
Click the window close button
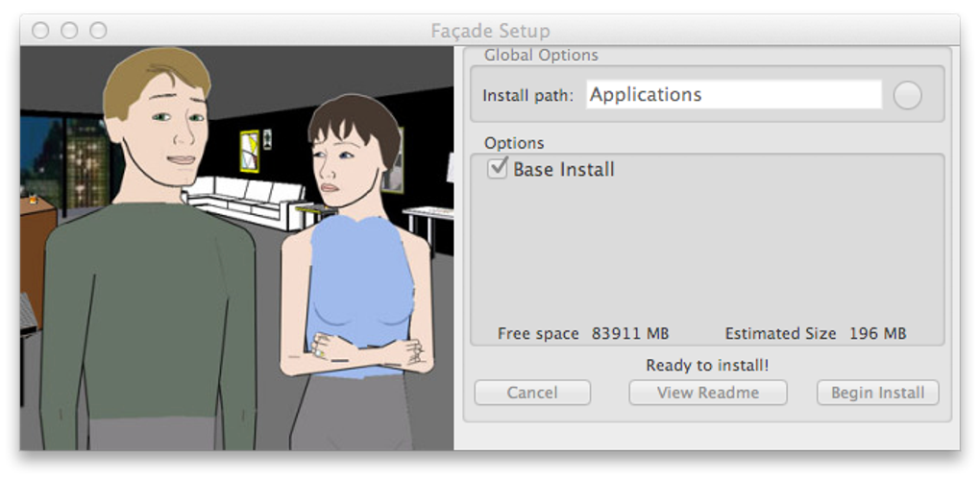tap(40, 30)
